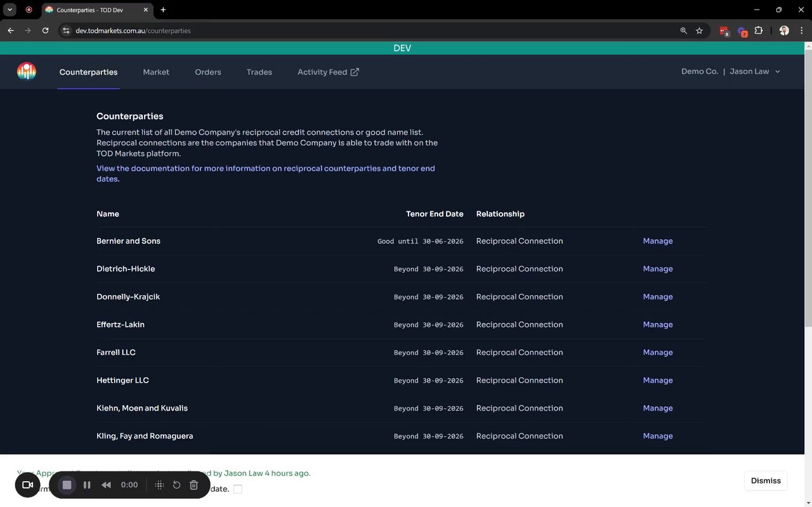Viewport: 812px width, 507px height.
Task: Open Chrome three-dot menu
Action: [801, 30]
